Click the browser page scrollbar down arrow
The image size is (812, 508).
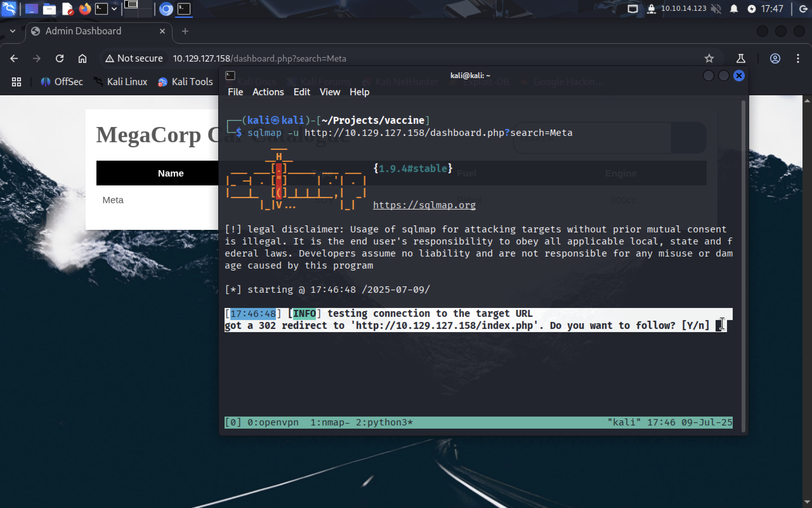pyautogui.click(x=807, y=503)
